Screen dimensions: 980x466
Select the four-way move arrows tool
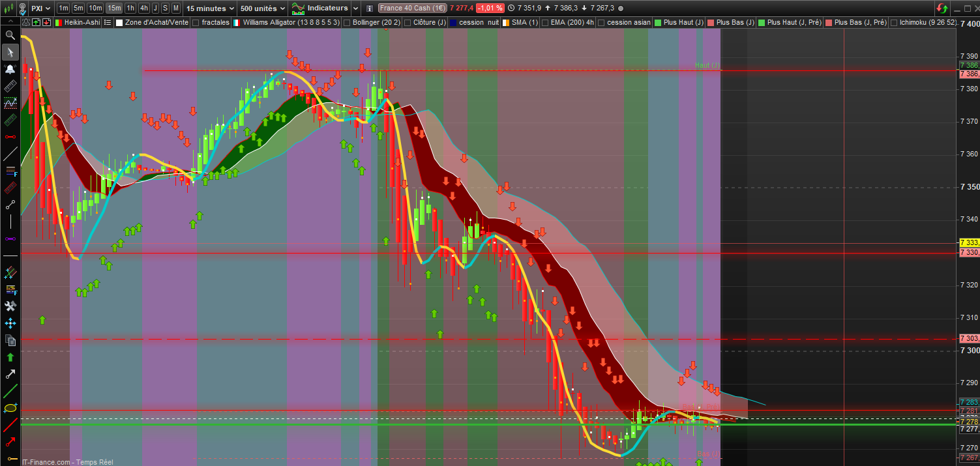pos(10,323)
